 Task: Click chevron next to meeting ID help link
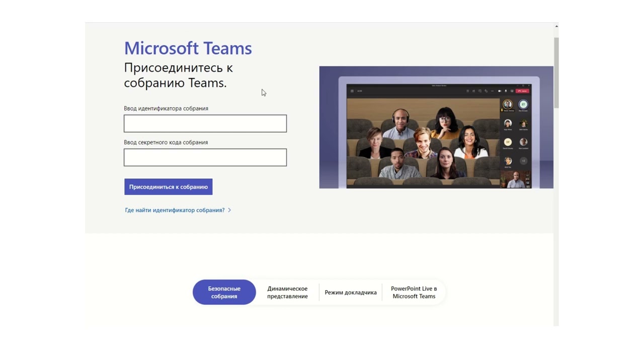click(x=229, y=210)
